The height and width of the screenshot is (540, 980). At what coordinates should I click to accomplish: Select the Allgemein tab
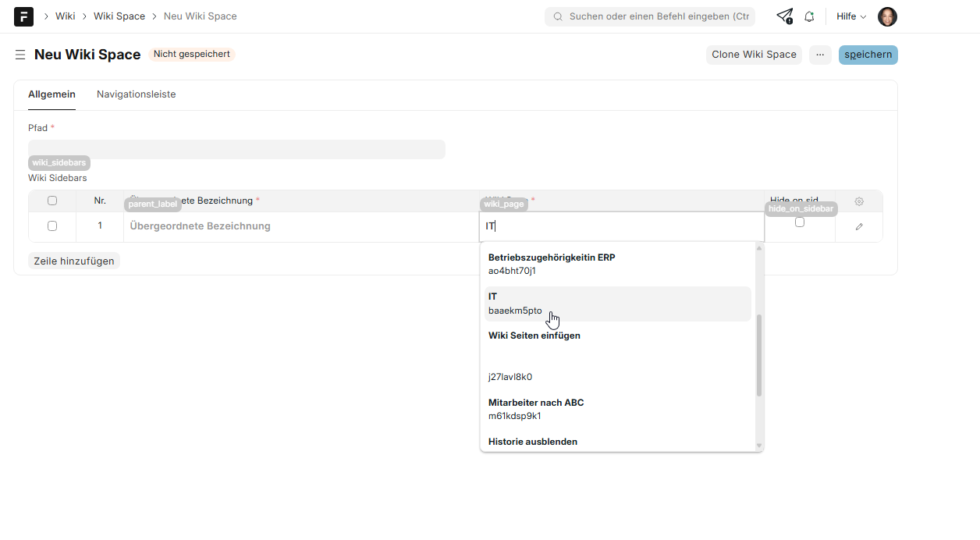coord(51,94)
